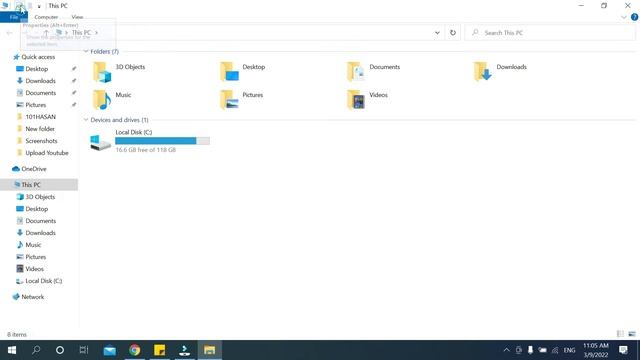The image size is (640, 360).
Task: Select 3D Objects under This PC
Action: click(40, 197)
